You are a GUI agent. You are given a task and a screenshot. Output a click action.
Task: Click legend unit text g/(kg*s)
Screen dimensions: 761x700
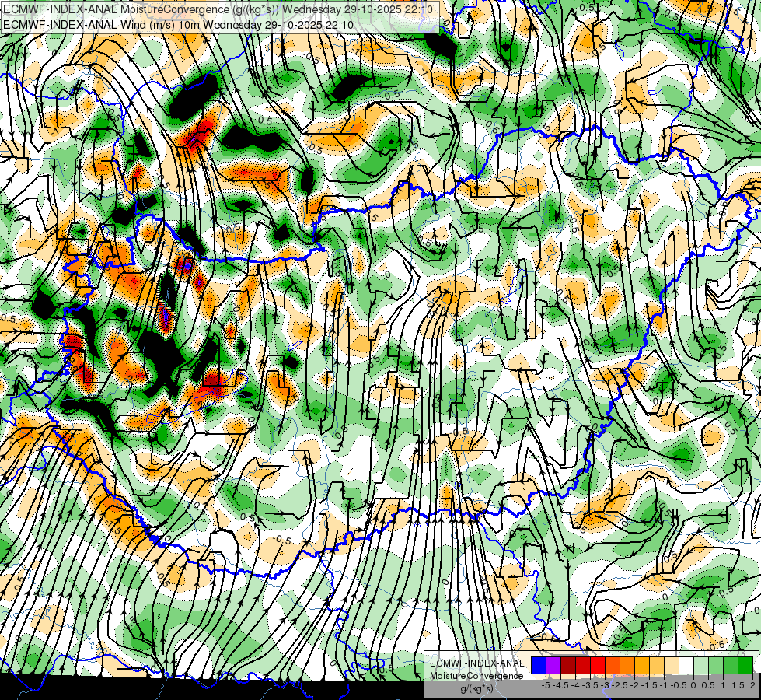[x=477, y=688]
